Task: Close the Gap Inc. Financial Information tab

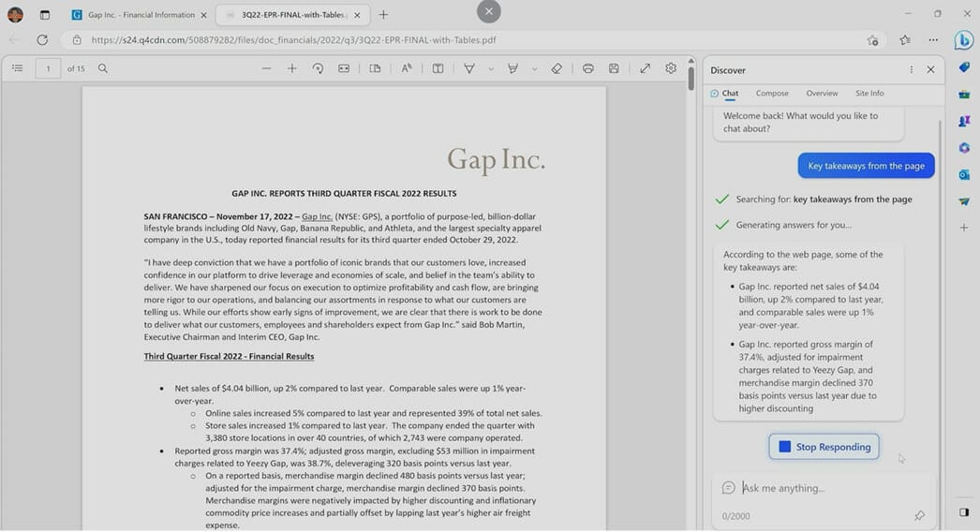Action: (203, 15)
